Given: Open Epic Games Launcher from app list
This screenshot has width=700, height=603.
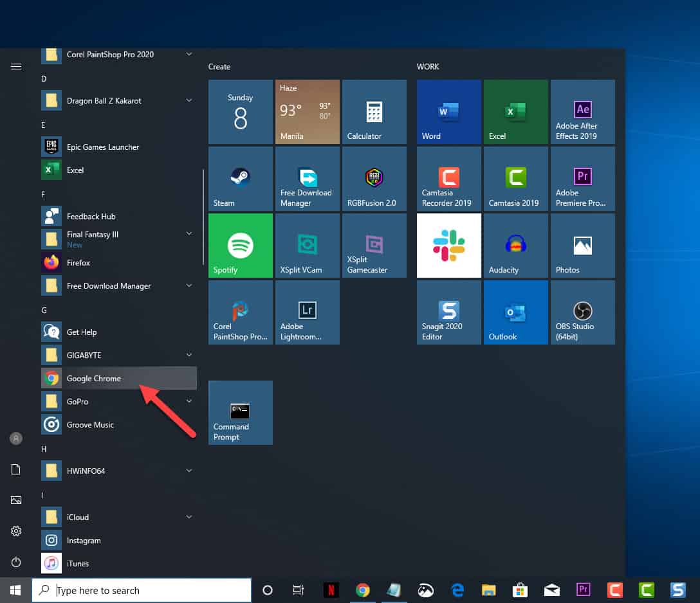Looking at the screenshot, I should (x=119, y=147).
